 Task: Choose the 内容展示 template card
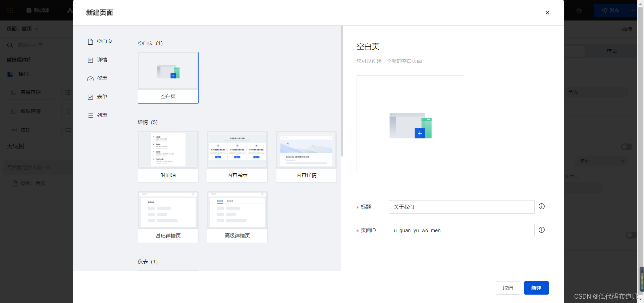[237, 157]
